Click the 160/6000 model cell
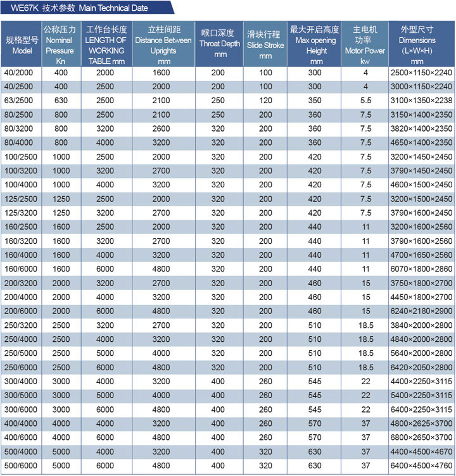 pos(22,269)
